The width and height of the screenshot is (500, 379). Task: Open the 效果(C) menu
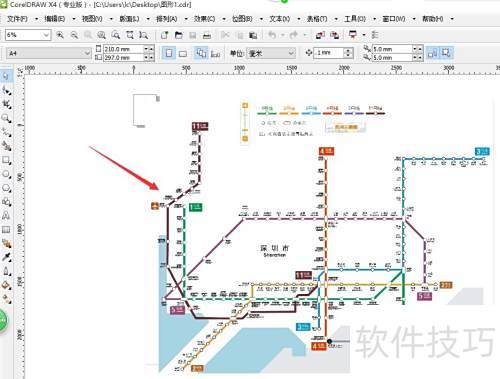click(x=205, y=19)
